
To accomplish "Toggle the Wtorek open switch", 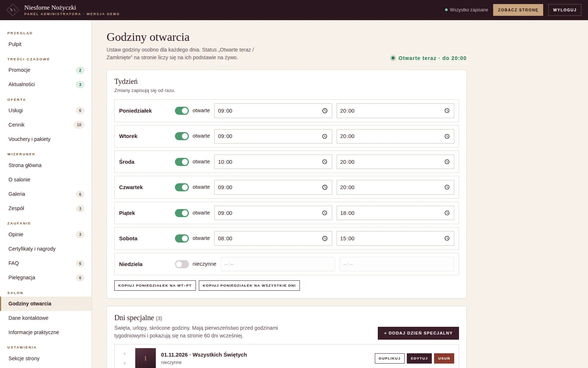I will click(x=182, y=136).
